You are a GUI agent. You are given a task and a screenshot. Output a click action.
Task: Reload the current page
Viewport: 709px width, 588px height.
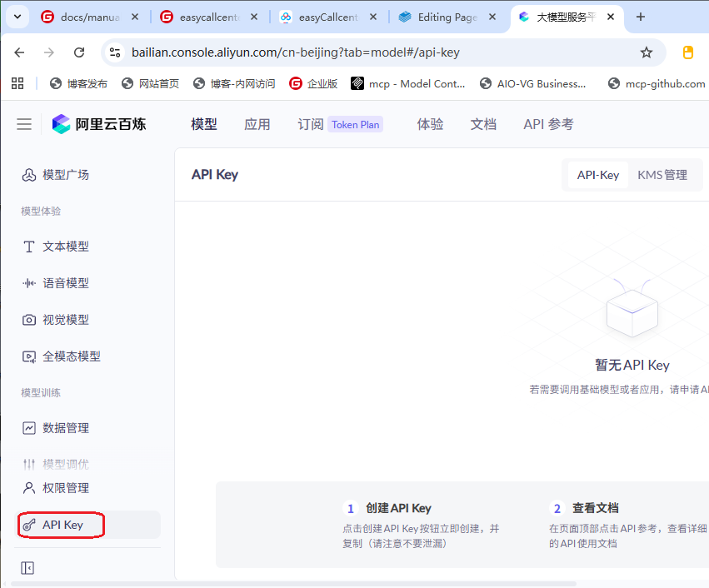pos(79,52)
